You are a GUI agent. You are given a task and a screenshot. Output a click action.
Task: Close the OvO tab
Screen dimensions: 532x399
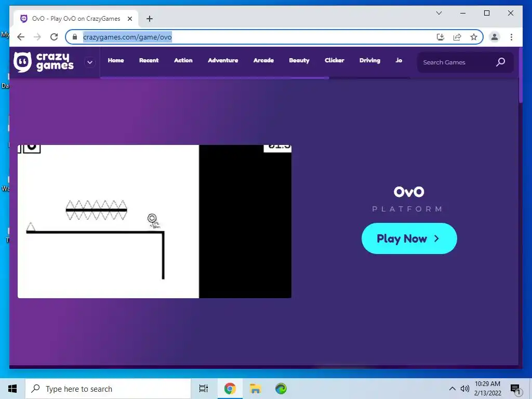tap(129, 19)
